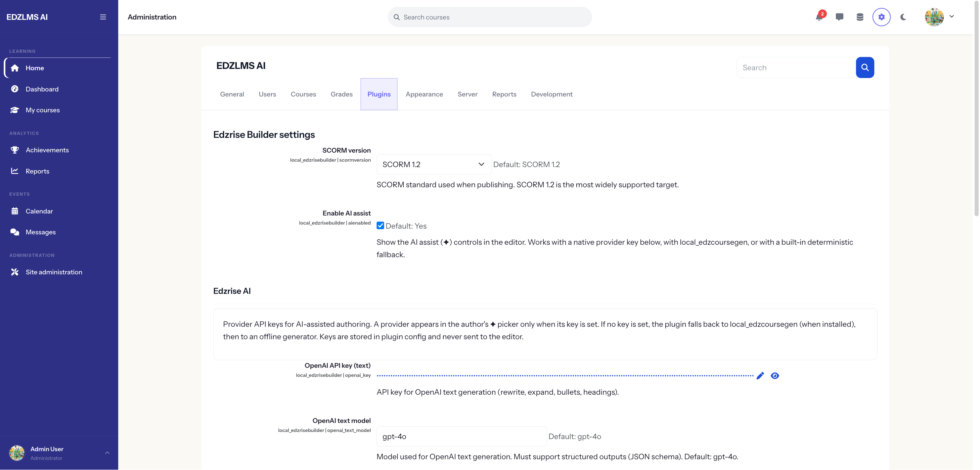
Task: Open Achievements in sidebar
Action: point(57,150)
